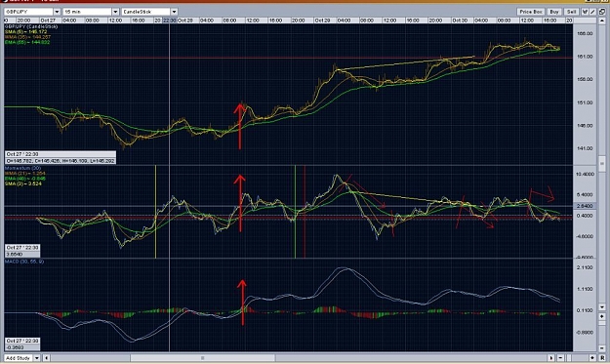Click the vertical scrollbar thumb
This screenshot has width=610, height=364.
(602, 164)
